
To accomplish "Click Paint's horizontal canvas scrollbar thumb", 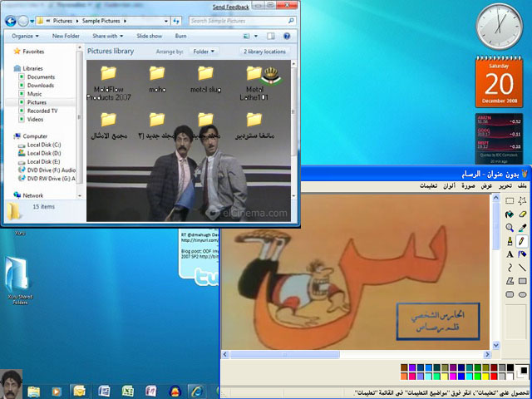I will [285, 355].
